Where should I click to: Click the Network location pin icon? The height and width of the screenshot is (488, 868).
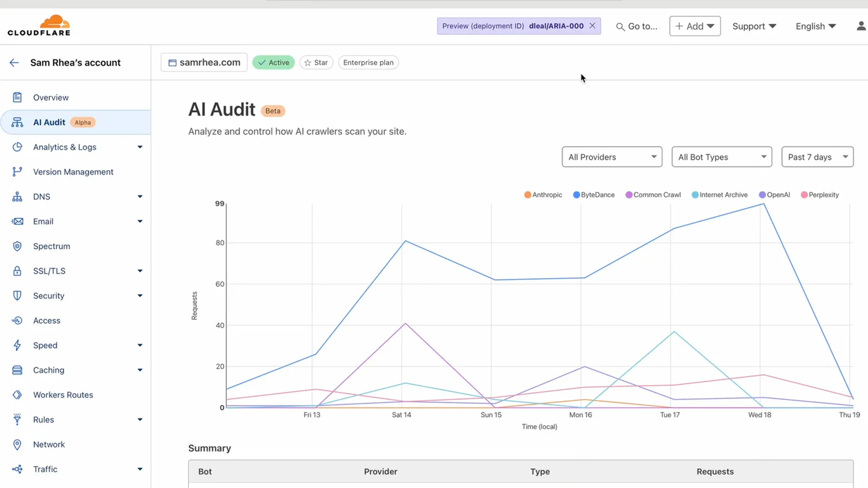[x=17, y=445]
